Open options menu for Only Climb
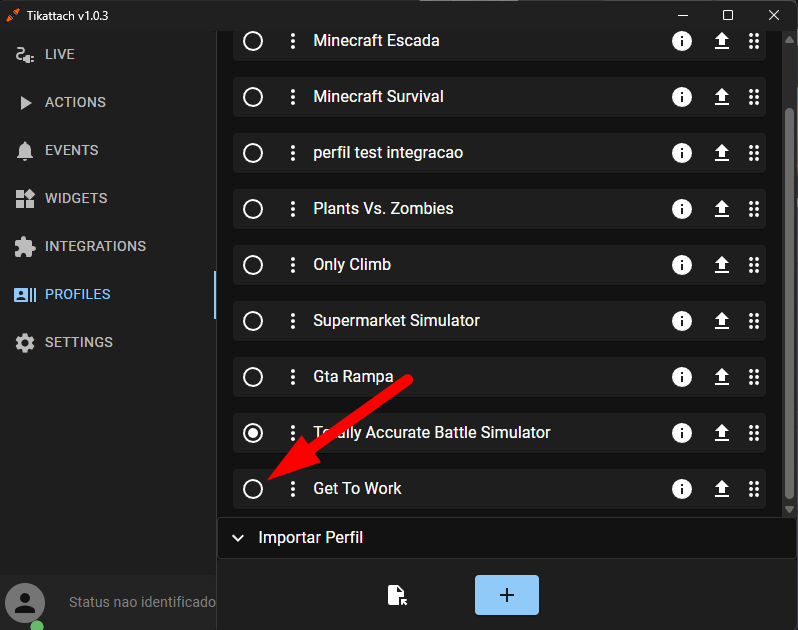This screenshot has height=630, width=798. point(293,265)
